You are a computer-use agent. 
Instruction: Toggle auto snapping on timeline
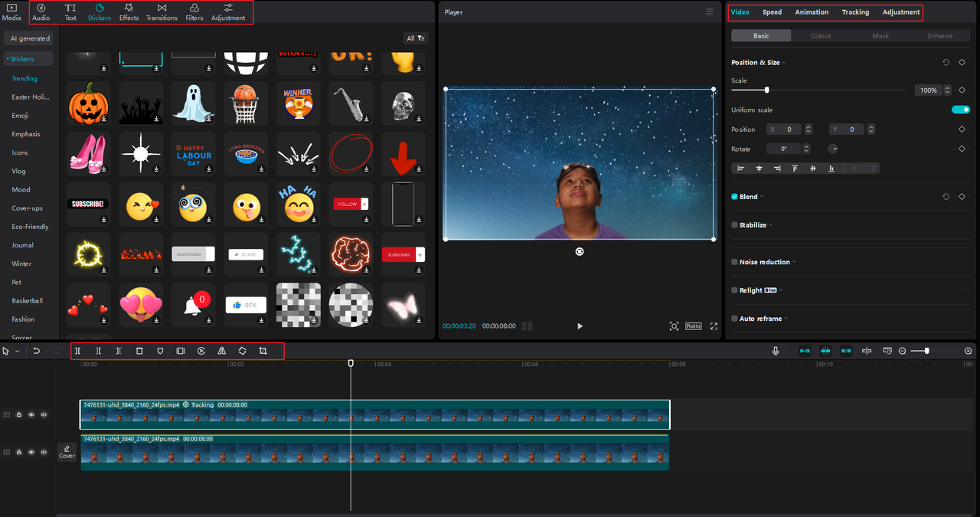pyautogui.click(x=825, y=351)
